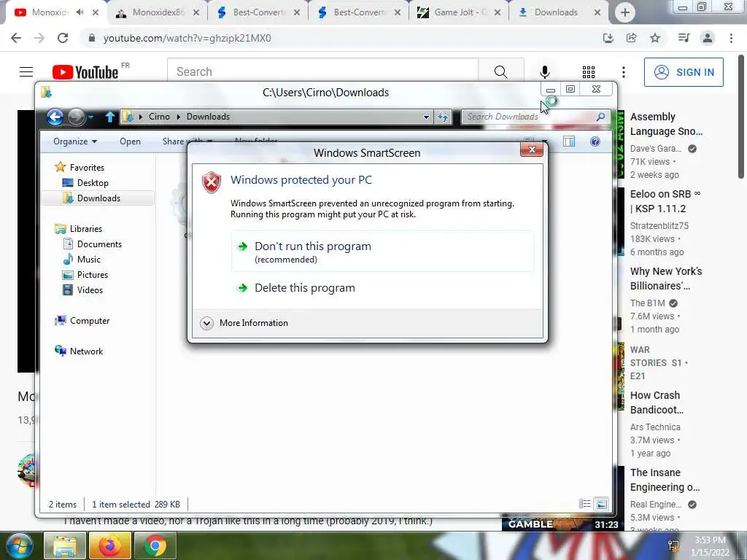The height and width of the screenshot is (560, 747).
Task: Open Eeloo on SRB KSP video
Action: (665, 201)
